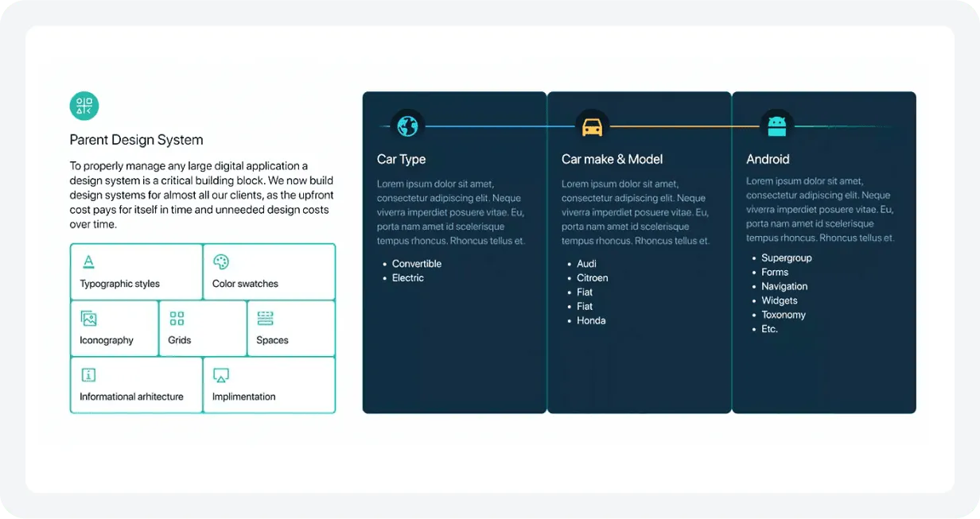The image size is (980, 519).
Task: Open the Iconography tile
Action: pos(114,328)
